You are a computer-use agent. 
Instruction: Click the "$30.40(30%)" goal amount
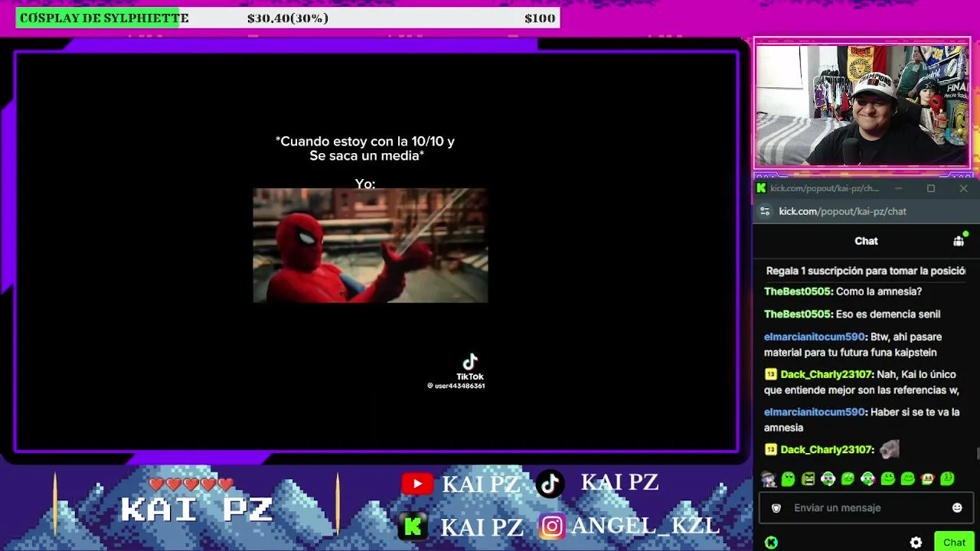288,18
